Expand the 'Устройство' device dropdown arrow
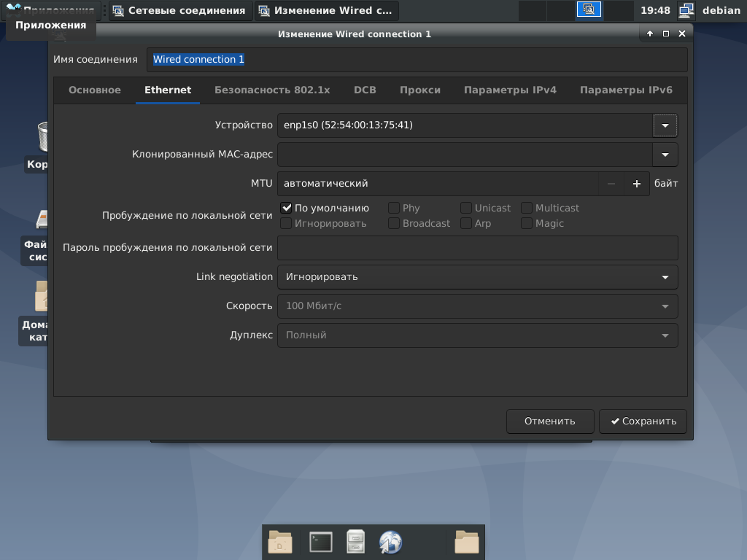The image size is (747, 560). (665, 125)
